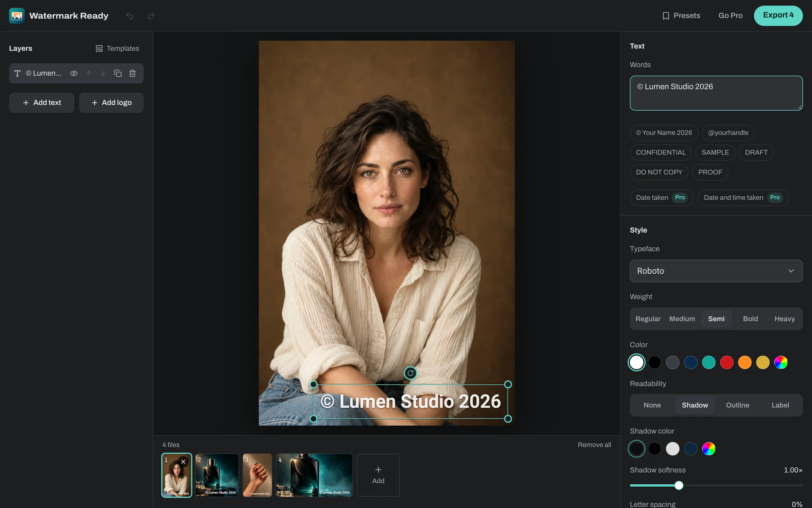The width and height of the screenshot is (812, 508).
Task: Click the rotate handle above the watermark
Action: [410, 373]
